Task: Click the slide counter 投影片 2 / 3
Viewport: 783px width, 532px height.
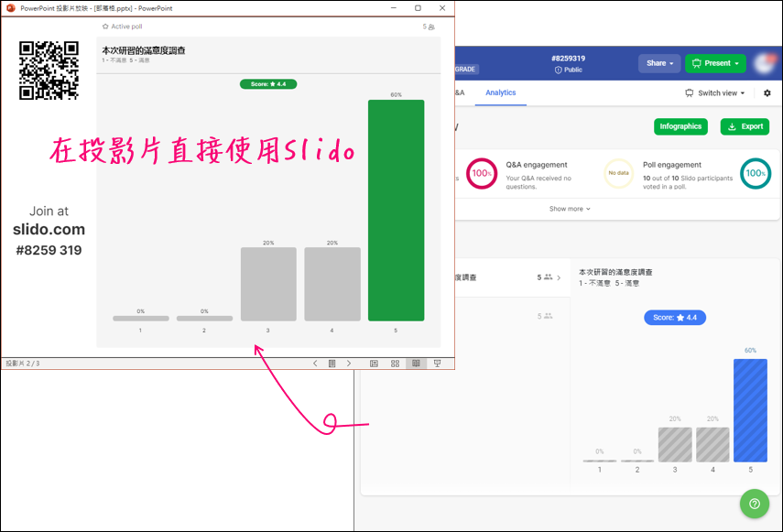Action: pos(23,364)
